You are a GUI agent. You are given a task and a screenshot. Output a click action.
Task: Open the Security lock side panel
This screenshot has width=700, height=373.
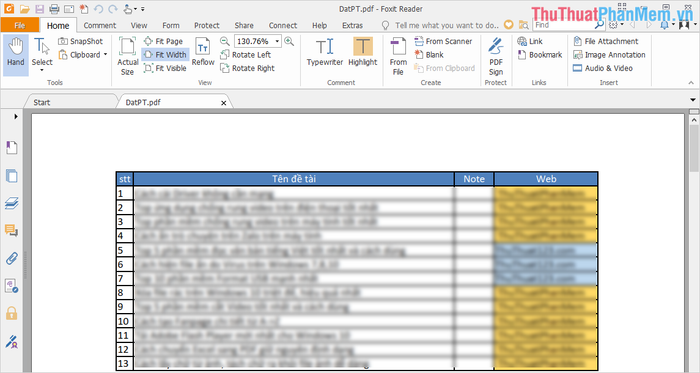tap(12, 313)
